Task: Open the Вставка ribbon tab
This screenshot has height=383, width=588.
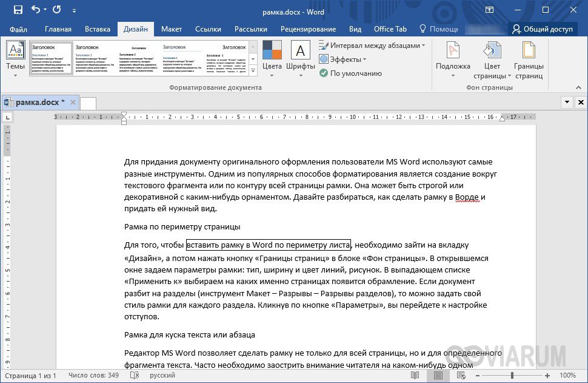Action: point(98,29)
